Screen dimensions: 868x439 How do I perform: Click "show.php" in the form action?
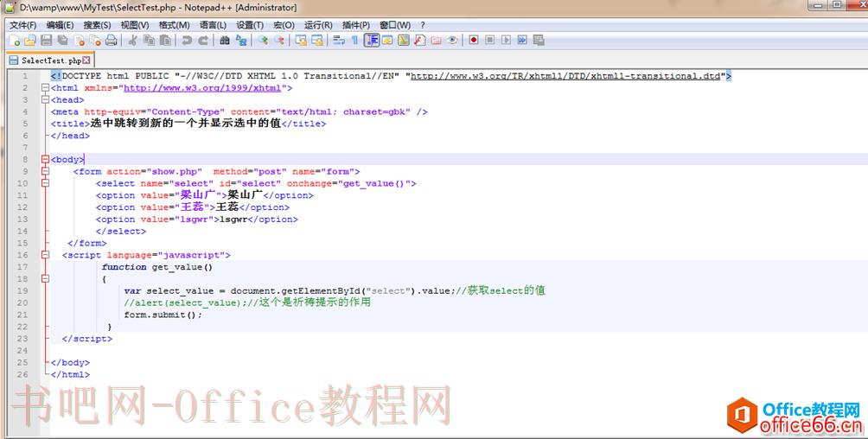tap(175, 172)
